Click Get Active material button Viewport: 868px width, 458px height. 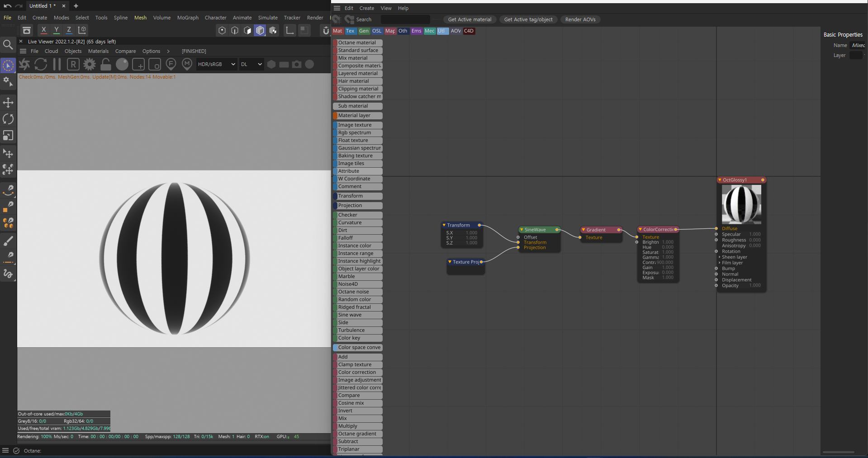pyautogui.click(x=470, y=19)
